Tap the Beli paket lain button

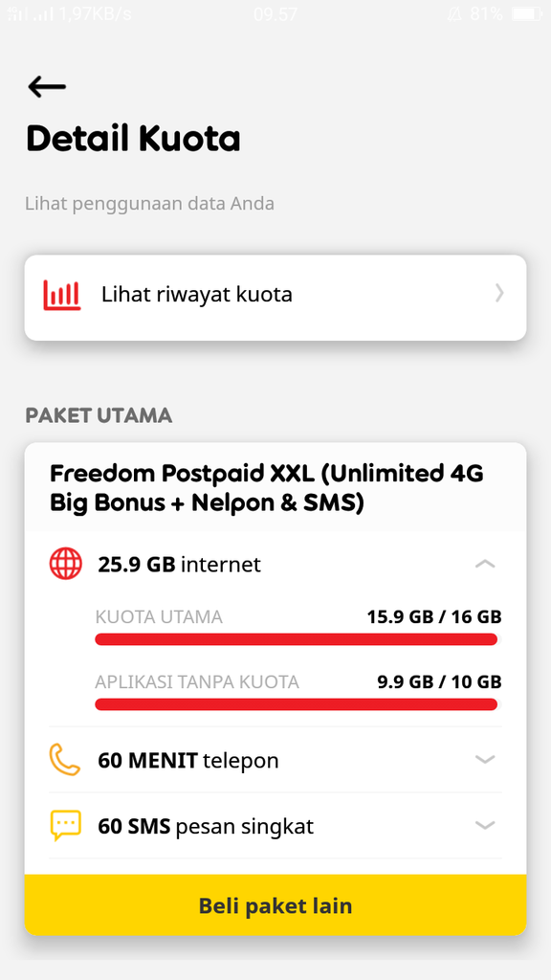[275, 904]
